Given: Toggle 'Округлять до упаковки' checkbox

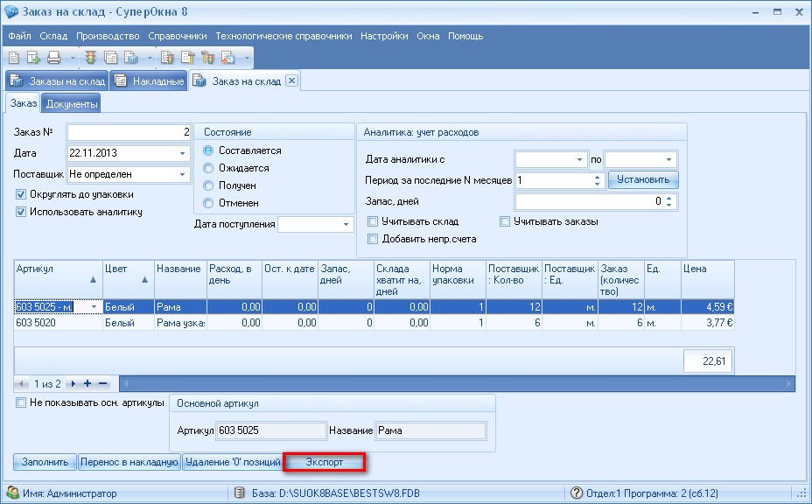Looking at the screenshot, I should (21, 195).
